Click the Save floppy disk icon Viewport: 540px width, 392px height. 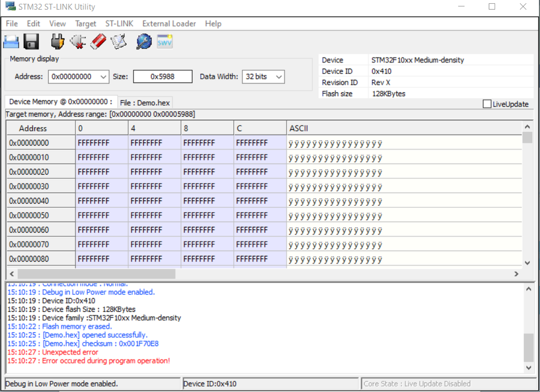(x=31, y=42)
